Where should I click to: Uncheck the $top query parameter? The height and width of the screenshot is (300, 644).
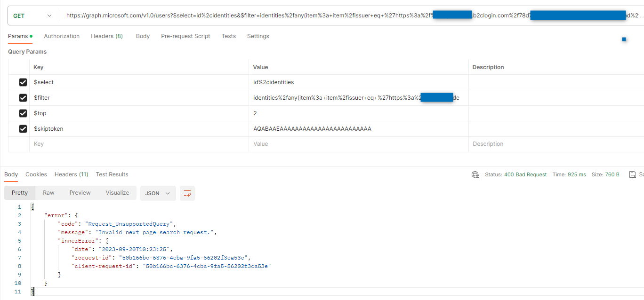(23, 113)
